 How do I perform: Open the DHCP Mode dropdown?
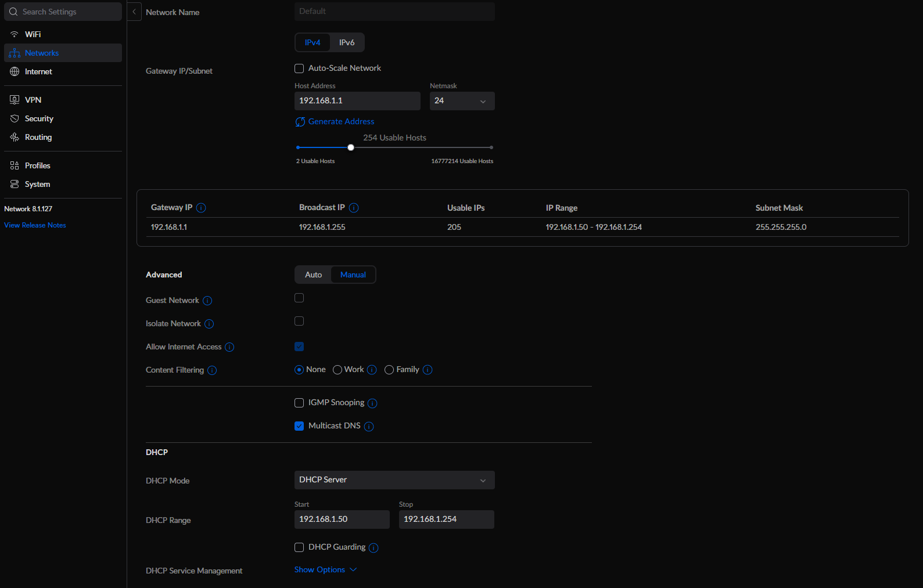click(394, 480)
